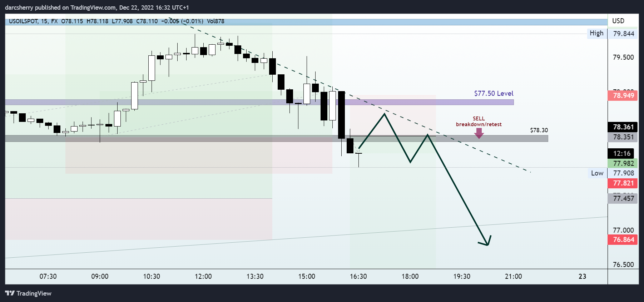Click the 18:00 time axis label
This screenshot has height=302, width=644.
(410, 276)
